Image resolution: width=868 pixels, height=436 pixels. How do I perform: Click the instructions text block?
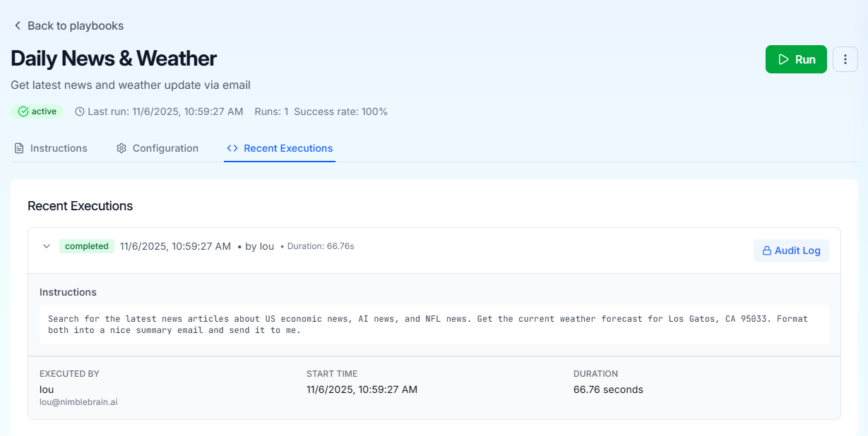tap(434, 325)
